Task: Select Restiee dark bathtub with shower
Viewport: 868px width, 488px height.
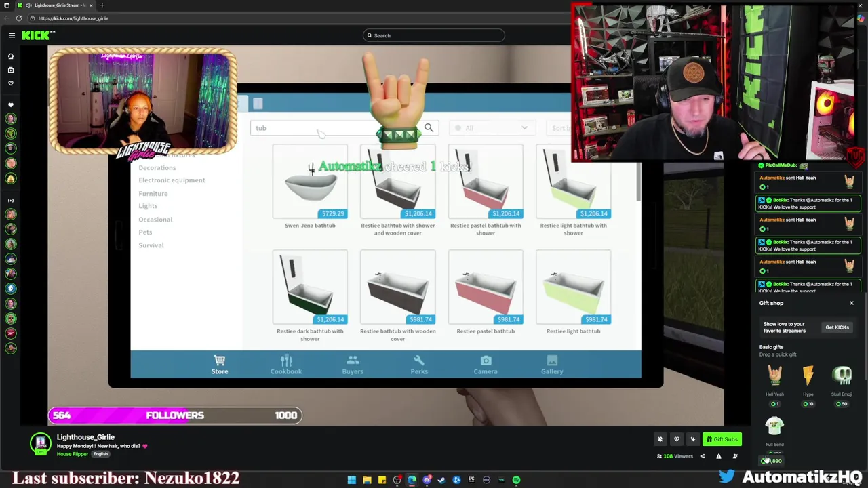Action: tap(310, 296)
